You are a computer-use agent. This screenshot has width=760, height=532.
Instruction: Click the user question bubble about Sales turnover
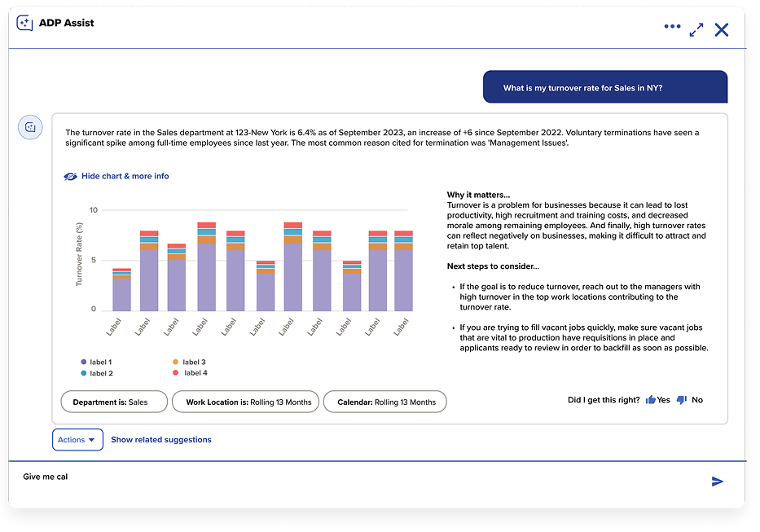click(605, 87)
